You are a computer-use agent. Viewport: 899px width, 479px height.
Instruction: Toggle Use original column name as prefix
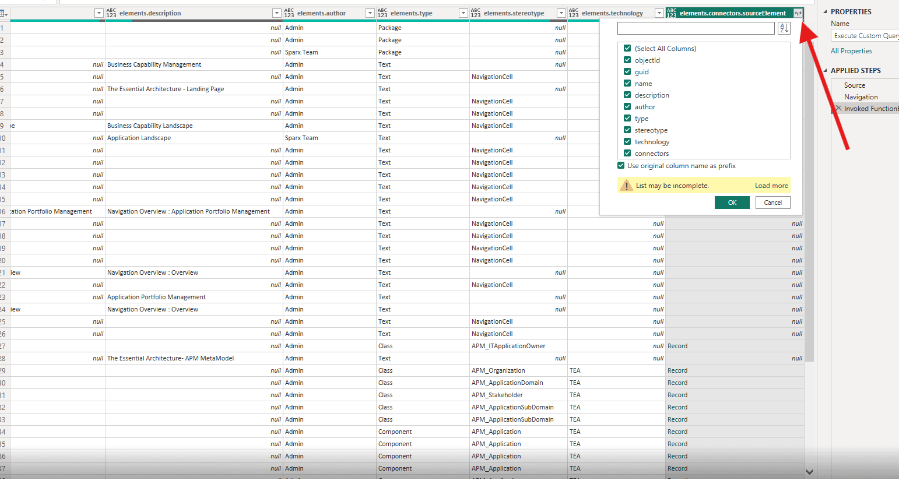tap(621, 165)
